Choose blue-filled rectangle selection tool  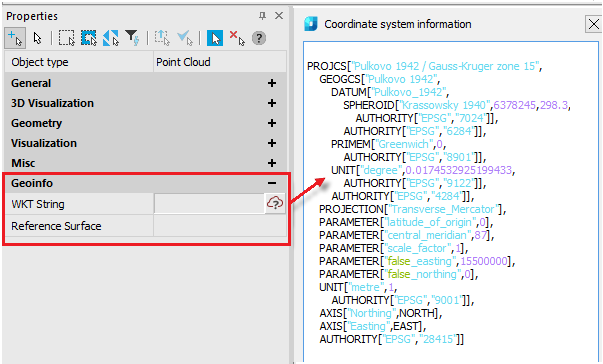click(x=88, y=38)
